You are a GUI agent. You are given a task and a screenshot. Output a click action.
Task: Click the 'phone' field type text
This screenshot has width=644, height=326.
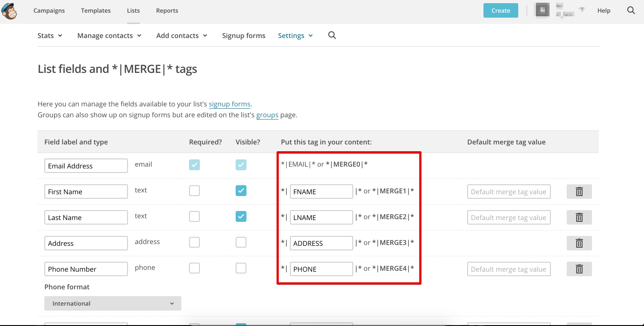(145, 268)
